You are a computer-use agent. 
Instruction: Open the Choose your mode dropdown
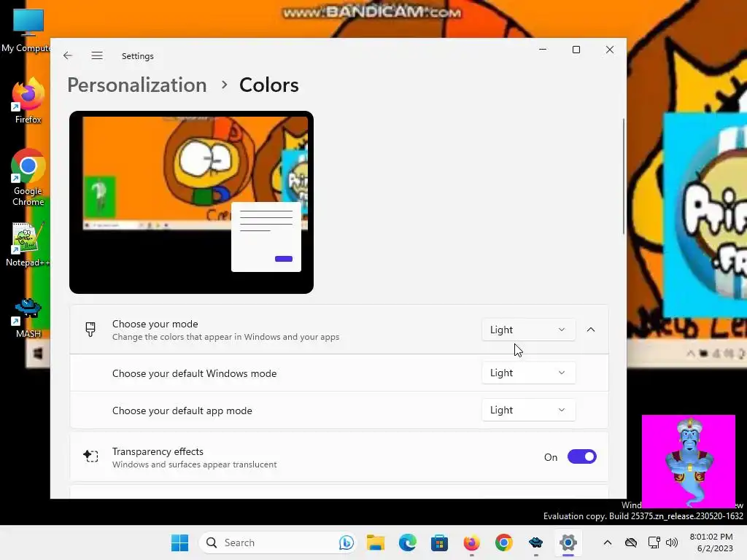(528, 330)
